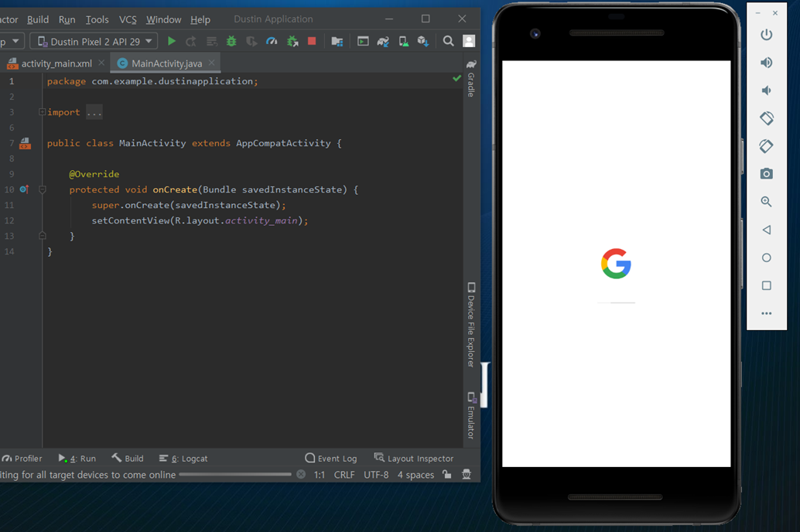Toggle read-only lock icon in status bar

pyautogui.click(x=447, y=474)
